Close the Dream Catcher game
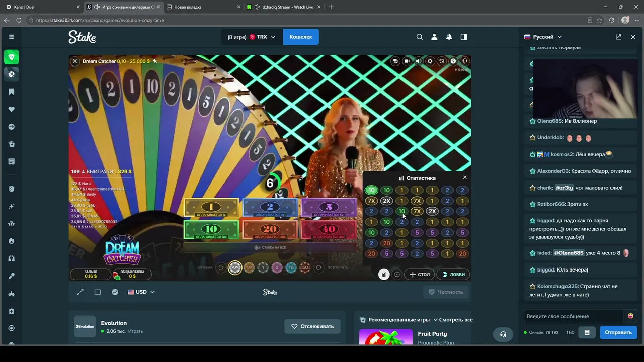Viewport: 644px width, 362px height. (x=74, y=61)
